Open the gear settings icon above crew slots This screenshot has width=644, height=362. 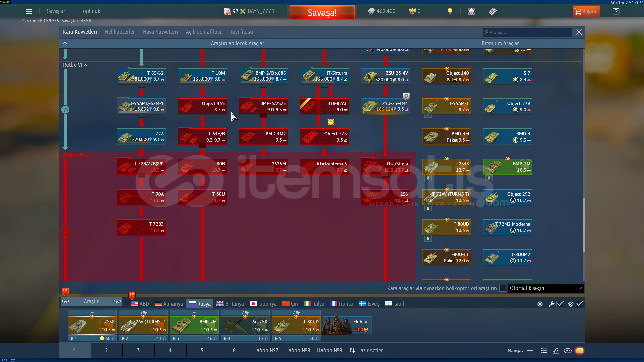(540, 304)
